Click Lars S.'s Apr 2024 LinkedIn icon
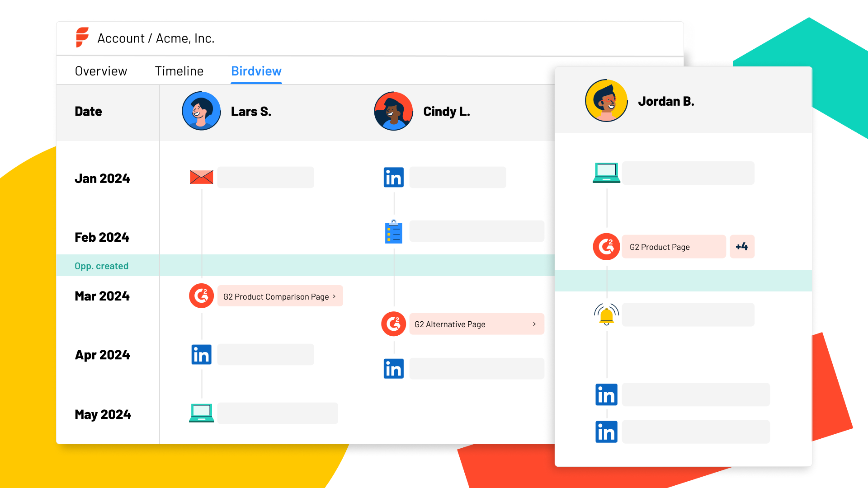Screen dimensions: 868x488 point(202,355)
